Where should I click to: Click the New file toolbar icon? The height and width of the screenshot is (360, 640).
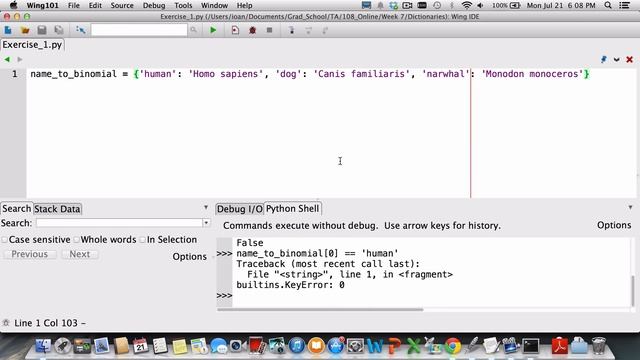coord(8,30)
